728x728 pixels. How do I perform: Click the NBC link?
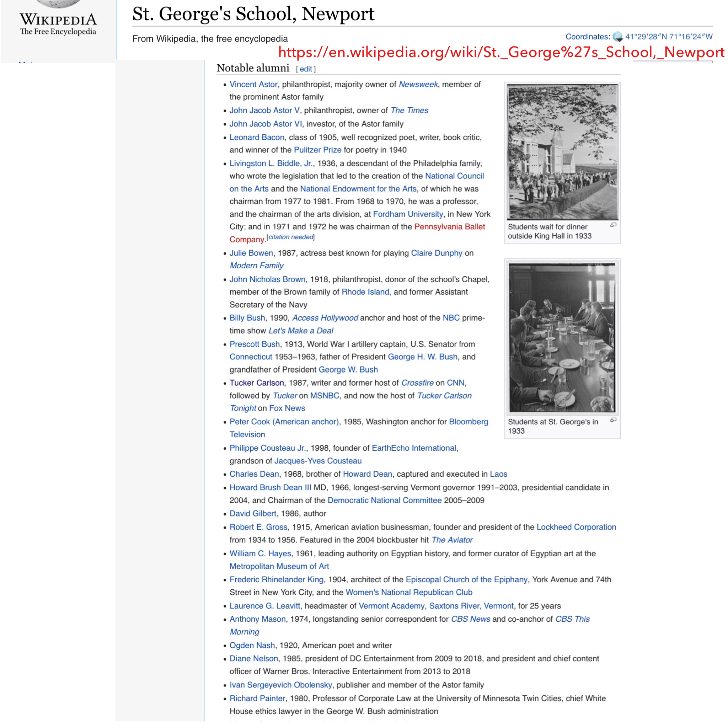click(451, 318)
